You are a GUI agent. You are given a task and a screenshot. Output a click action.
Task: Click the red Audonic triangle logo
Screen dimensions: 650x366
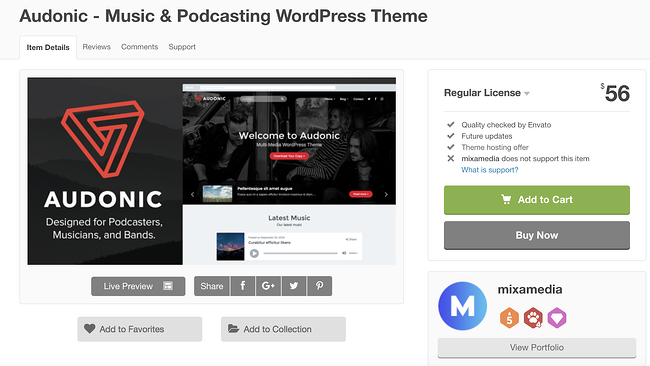103,139
